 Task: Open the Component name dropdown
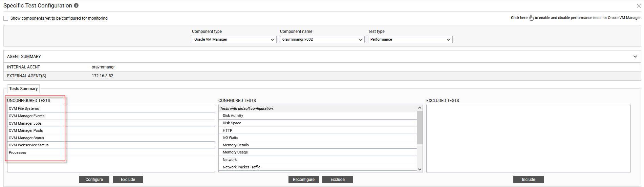[x=322, y=40]
